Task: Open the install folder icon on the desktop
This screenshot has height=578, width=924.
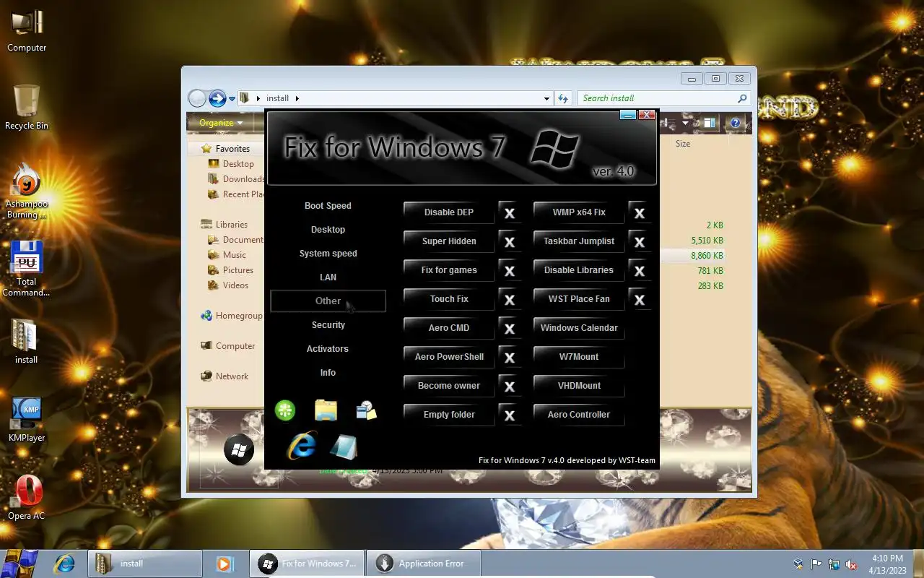Action: point(27,341)
